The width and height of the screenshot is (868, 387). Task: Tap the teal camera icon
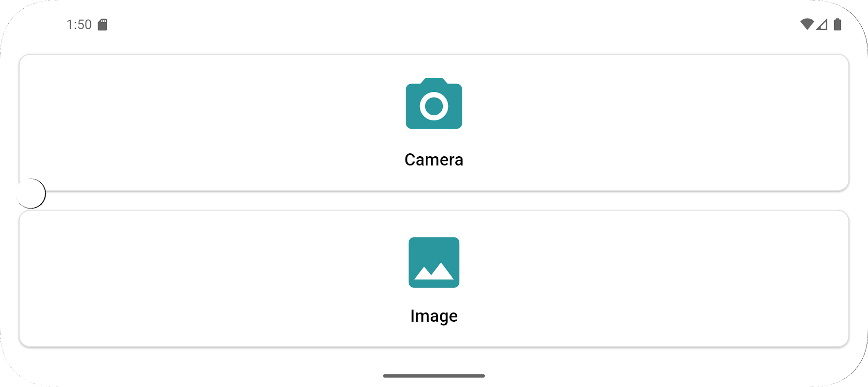click(434, 104)
